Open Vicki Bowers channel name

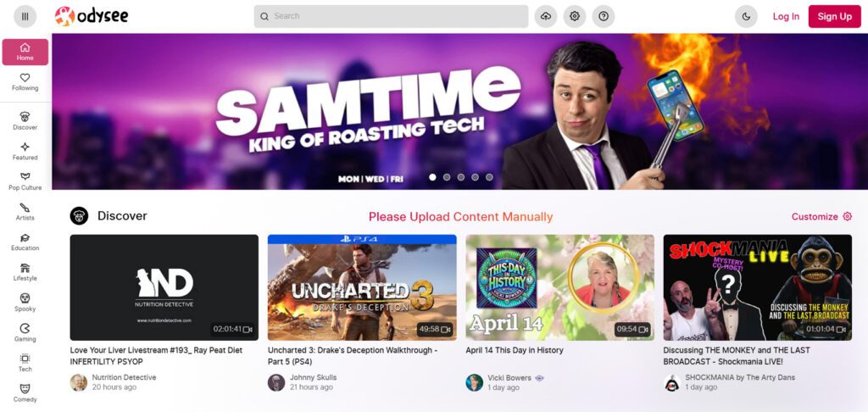[x=509, y=378]
